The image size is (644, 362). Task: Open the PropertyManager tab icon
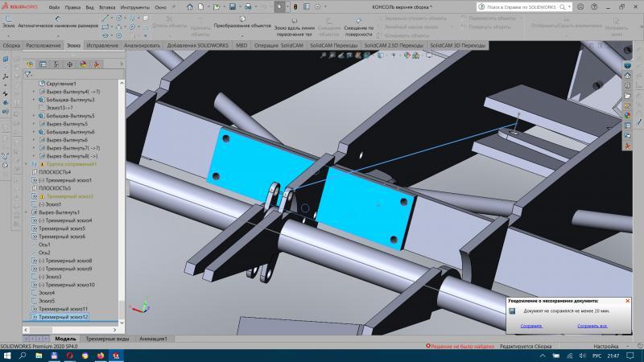tap(41, 64)
